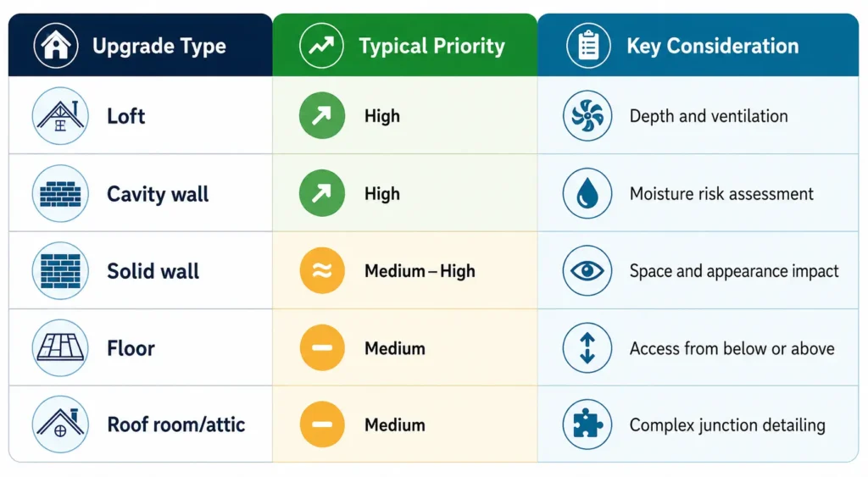Image resolution: width=868 pixels, height=477 pixels.
Task: Click the ventilation fan icon
Action: tap(587, 116)
